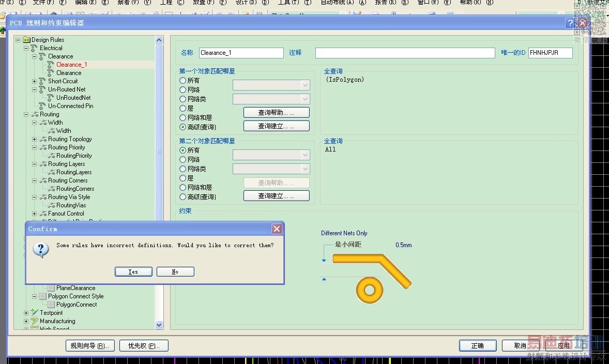Image resolution: width=609 pixels, height=364 pixels.
Task: Click the help question button in title bar
Action: [570, 23]
